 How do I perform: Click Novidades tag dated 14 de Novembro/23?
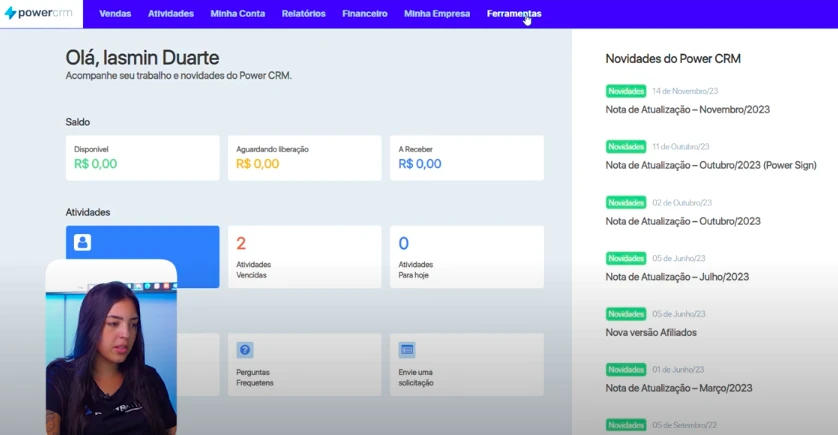click(x=626, y=91)
